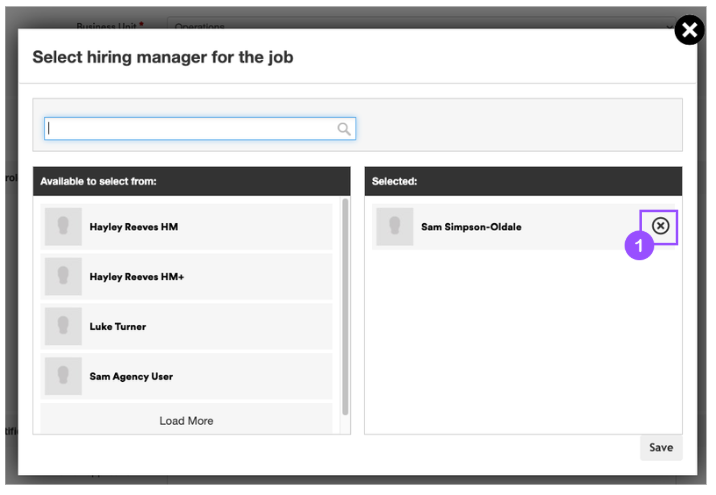Click the magnifying glass search icon
This screenshot has height=495, width=716.
(344, 129)
